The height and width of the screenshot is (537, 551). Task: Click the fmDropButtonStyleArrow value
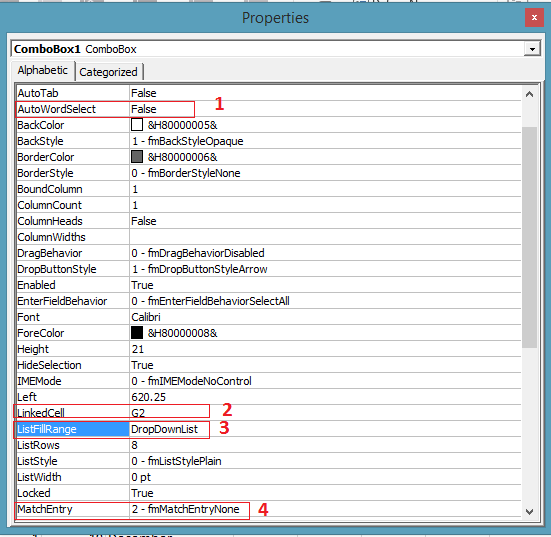click(x=200, y=269)
